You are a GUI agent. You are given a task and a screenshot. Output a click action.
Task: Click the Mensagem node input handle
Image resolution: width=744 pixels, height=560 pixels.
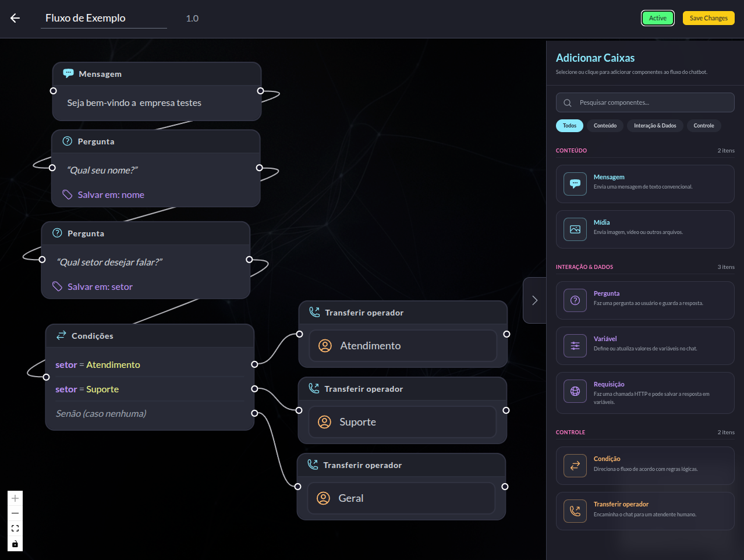[53, 91]
